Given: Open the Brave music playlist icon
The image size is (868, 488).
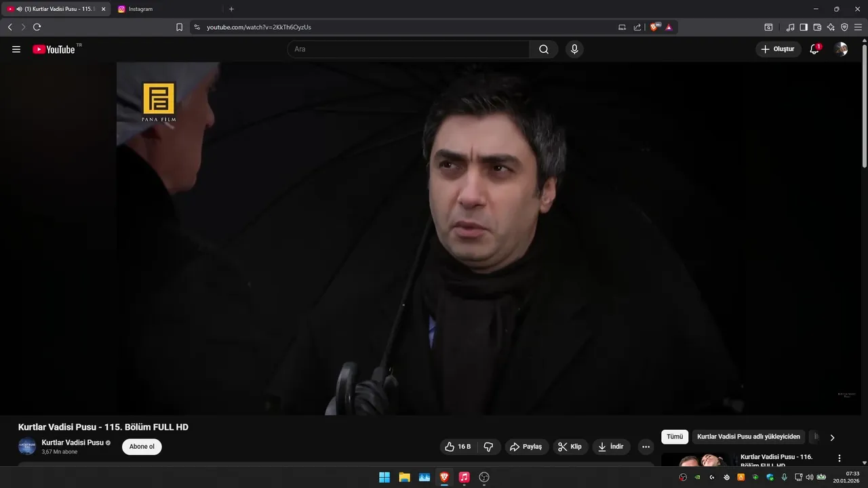Looking at the screenshot, I should [x=790, y=27].
